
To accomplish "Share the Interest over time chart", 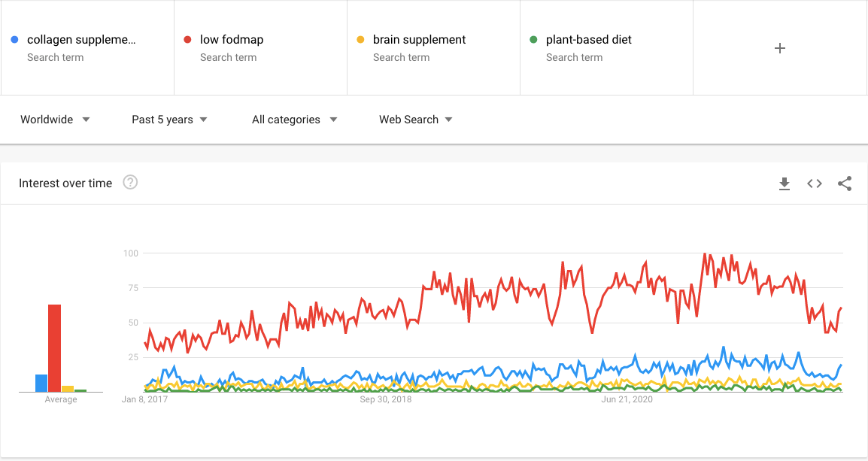I will 845,183.
